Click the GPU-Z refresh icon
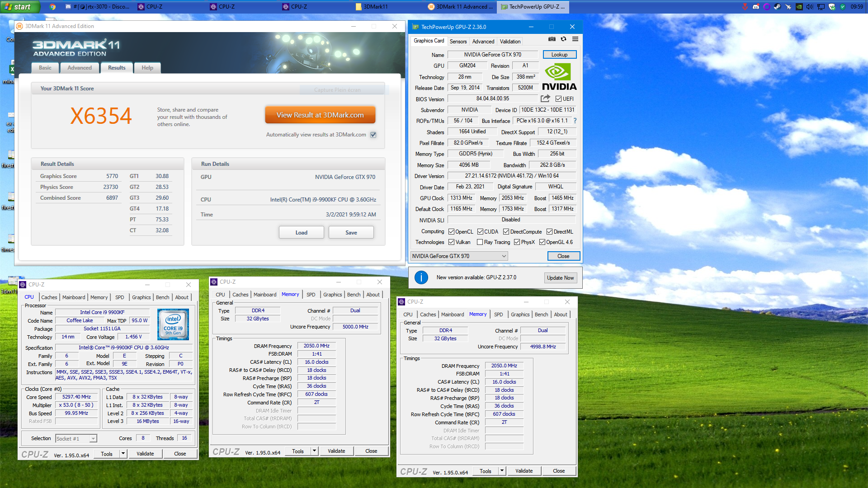The width and height of the screenshot is (868, 488). tap(563, 39)
